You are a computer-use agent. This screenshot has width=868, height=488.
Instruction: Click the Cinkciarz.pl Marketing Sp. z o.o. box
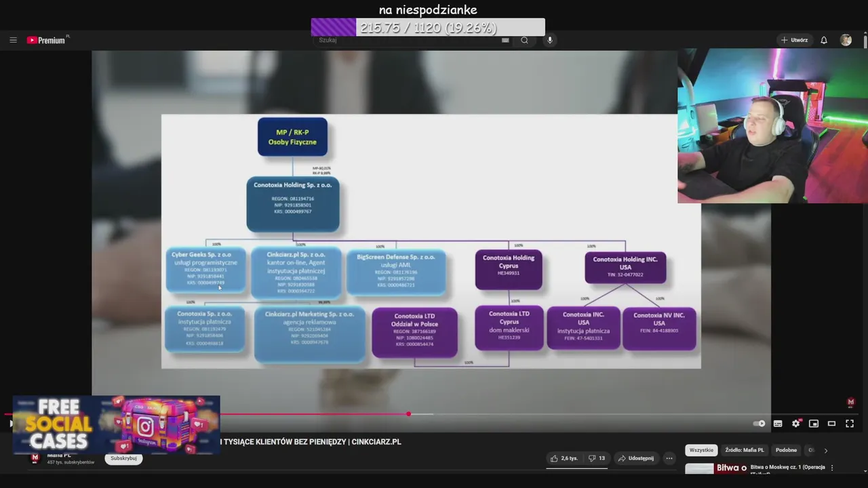click(309, 333)
